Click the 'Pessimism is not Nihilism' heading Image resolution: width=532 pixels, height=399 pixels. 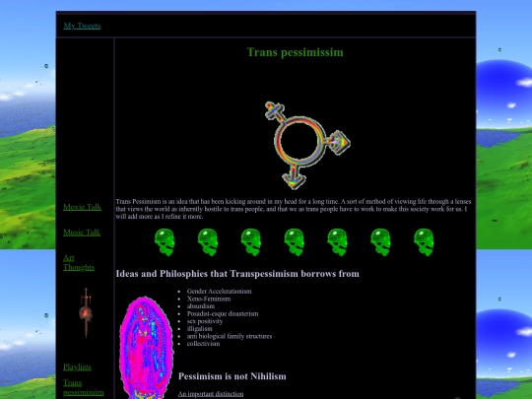tap(233, 376)
